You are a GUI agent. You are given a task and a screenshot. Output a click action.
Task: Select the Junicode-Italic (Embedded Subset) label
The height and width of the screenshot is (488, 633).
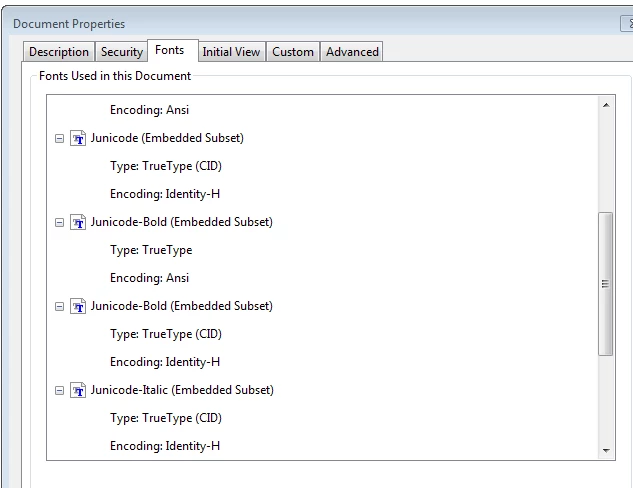coord(182,390)
